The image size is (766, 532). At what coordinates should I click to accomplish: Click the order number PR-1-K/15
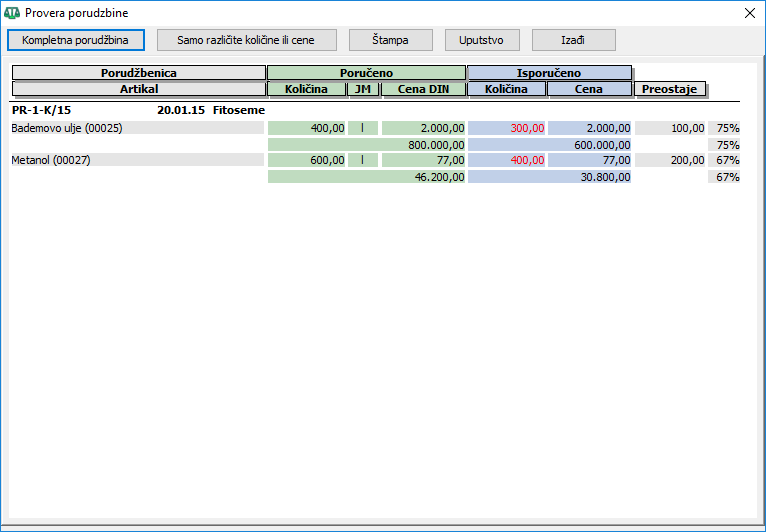pyautogui.click(x=41, y=110)
